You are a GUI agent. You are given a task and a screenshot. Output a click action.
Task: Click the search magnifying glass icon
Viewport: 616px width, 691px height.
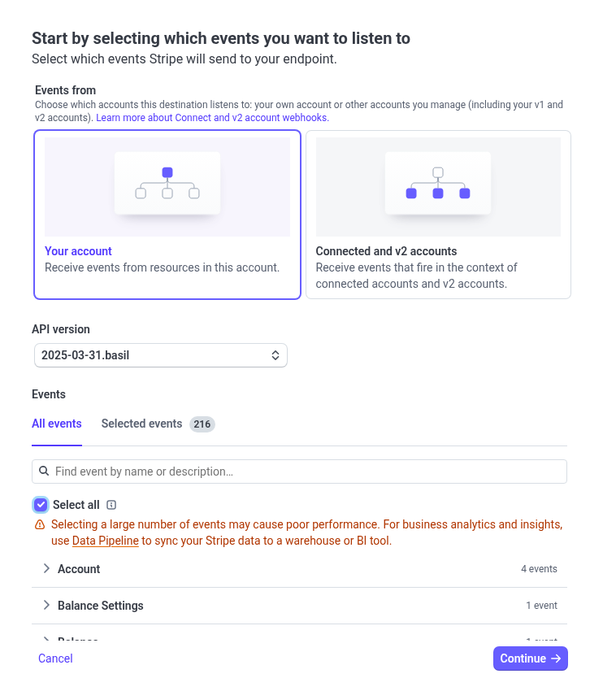[44, 471]
